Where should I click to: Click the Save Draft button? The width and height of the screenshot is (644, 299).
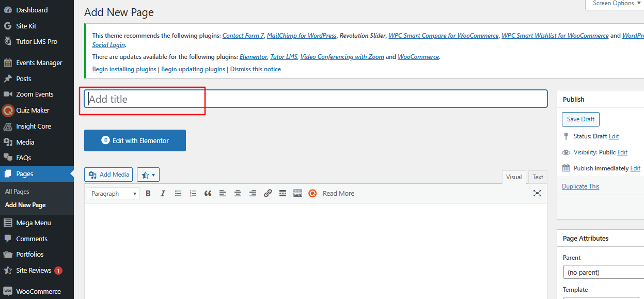(x=580, y=119)
